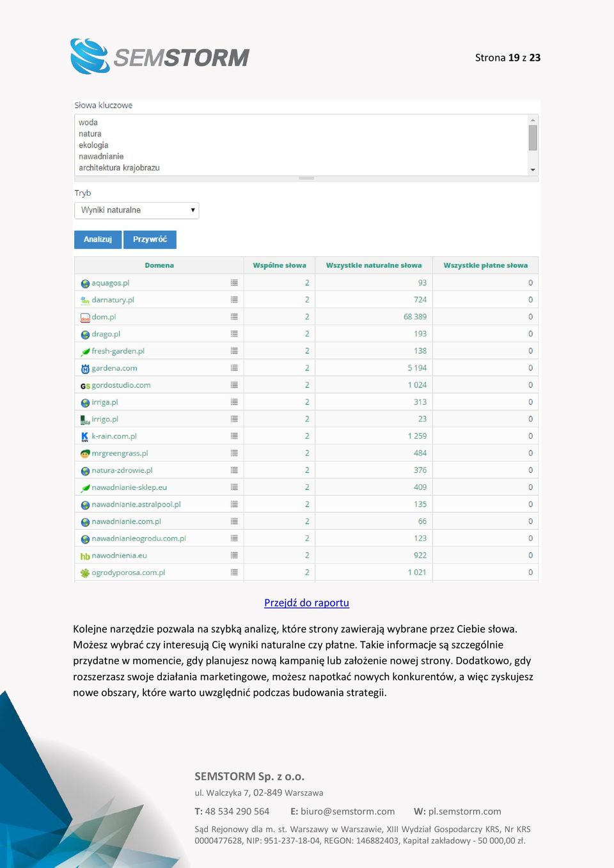Click the gardena.com domain name
Viewport: 614px width, 868px height.
click(114, 368)
